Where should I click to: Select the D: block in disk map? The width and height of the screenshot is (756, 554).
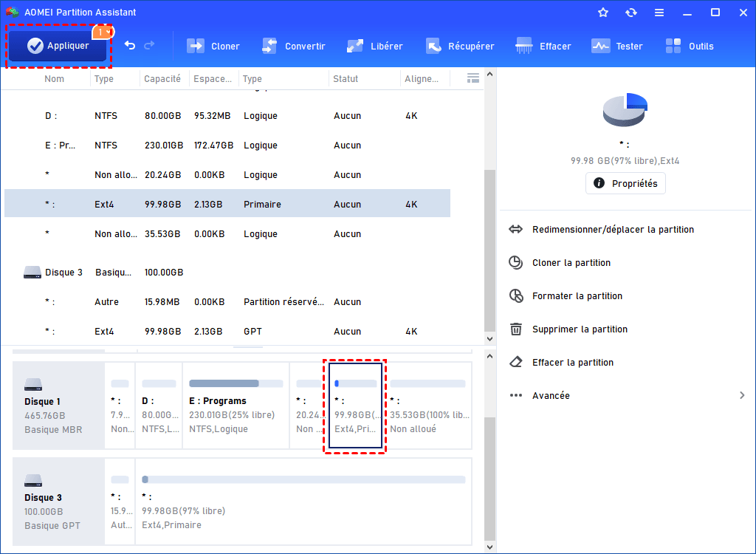159,406
